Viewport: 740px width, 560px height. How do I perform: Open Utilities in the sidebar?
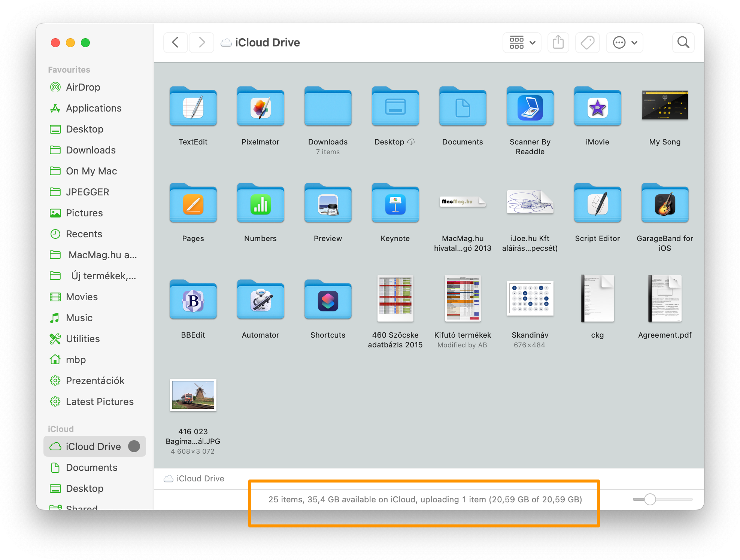point(94,339)
